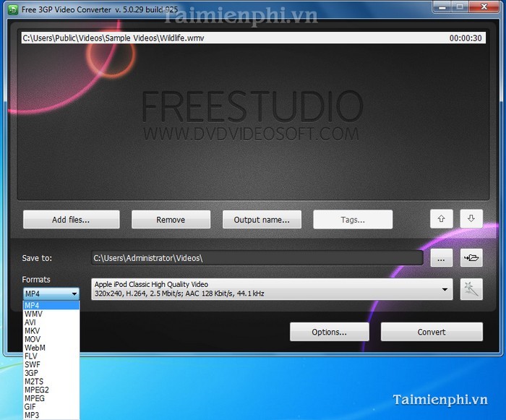This screenshot has width=506, height=420.
Task: Choose MPEG2 in the formats list
Action: 51,390
